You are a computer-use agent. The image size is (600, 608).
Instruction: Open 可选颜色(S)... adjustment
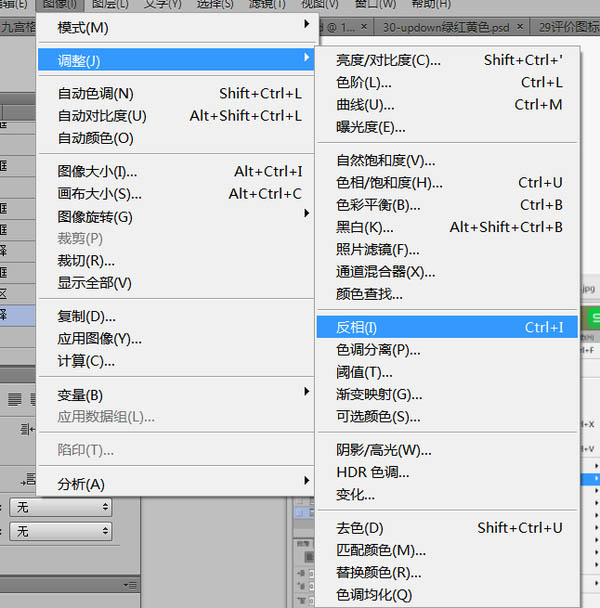tap(447, 417)
